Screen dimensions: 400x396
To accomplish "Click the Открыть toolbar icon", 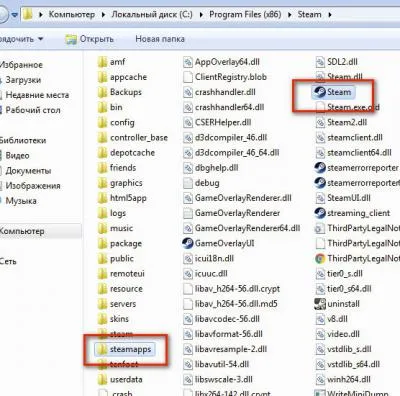I will click(71, 39).
